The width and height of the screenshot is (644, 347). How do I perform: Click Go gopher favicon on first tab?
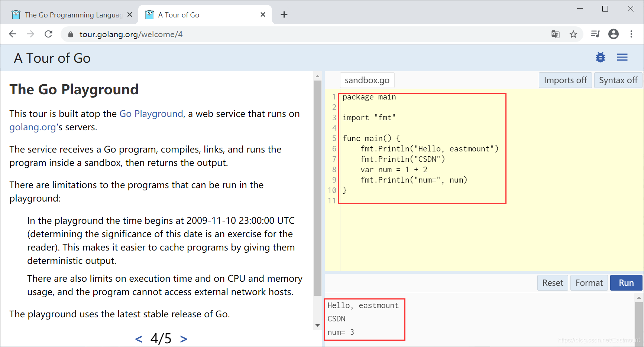click(x=16, y=14)
